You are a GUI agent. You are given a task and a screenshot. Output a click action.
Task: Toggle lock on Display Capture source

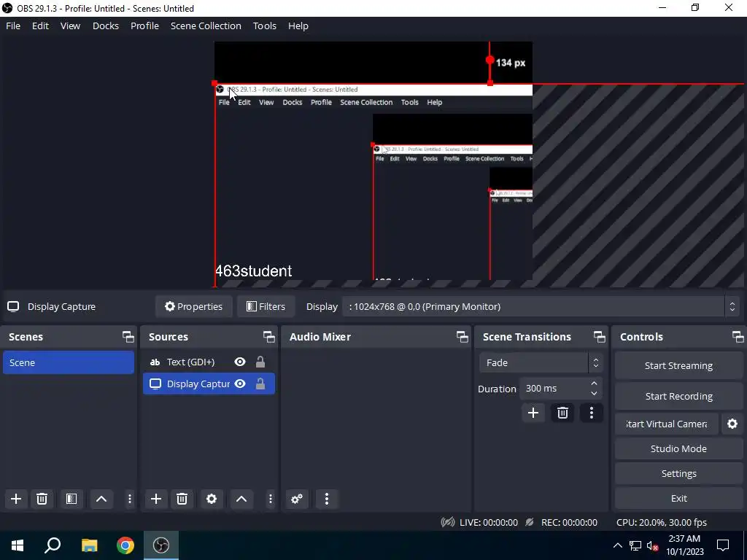point(260,384)
